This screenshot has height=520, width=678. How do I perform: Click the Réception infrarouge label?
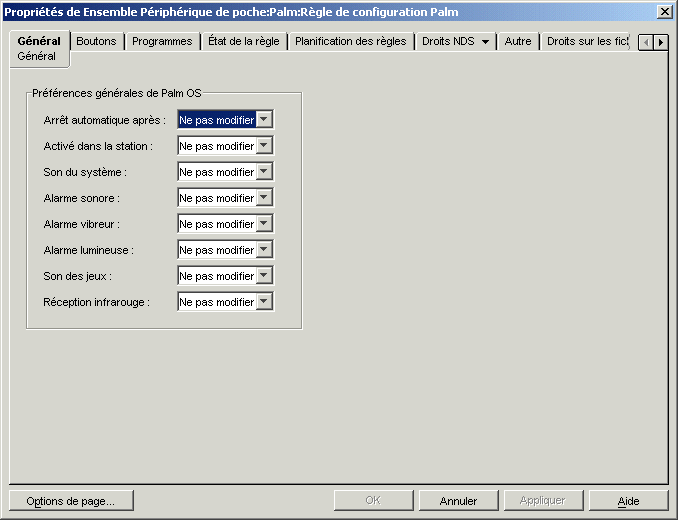(x=96, y=302)
